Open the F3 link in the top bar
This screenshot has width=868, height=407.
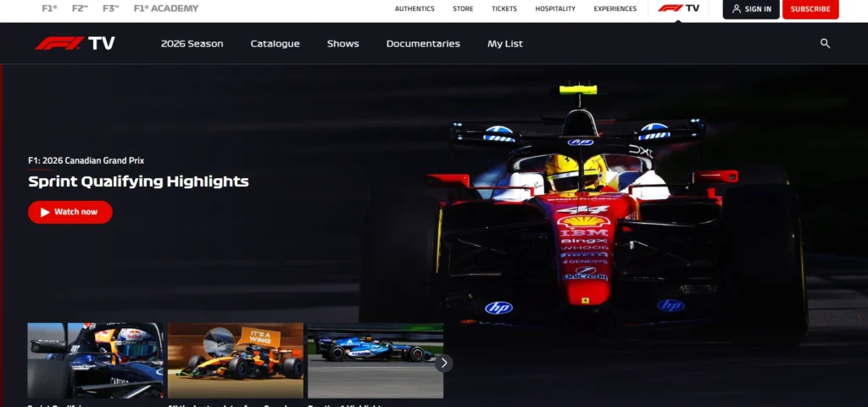tap(111, 8)
